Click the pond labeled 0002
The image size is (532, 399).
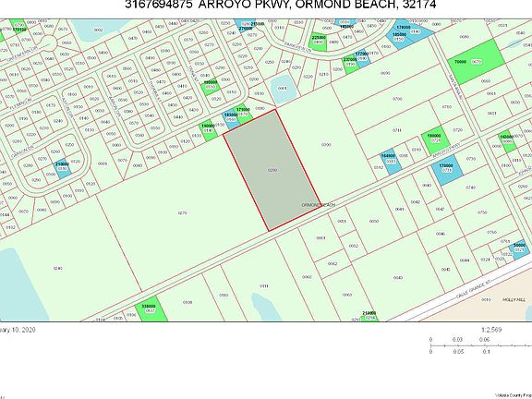(99, 30)
